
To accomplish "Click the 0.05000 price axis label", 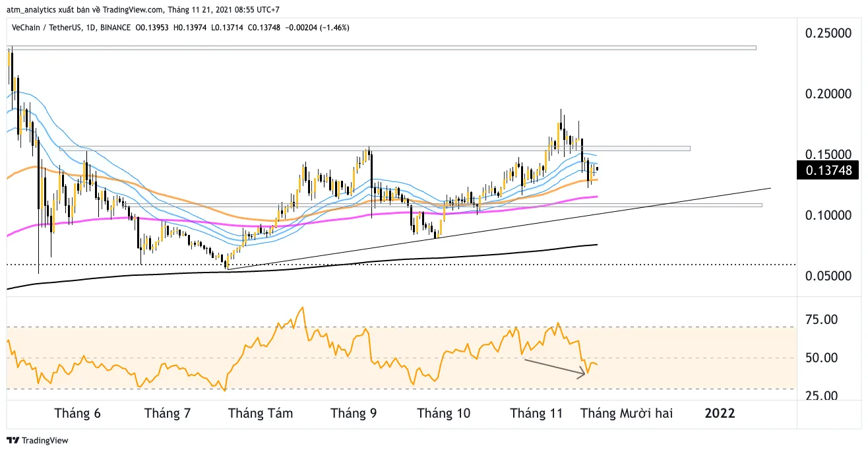I will [829, 276].
